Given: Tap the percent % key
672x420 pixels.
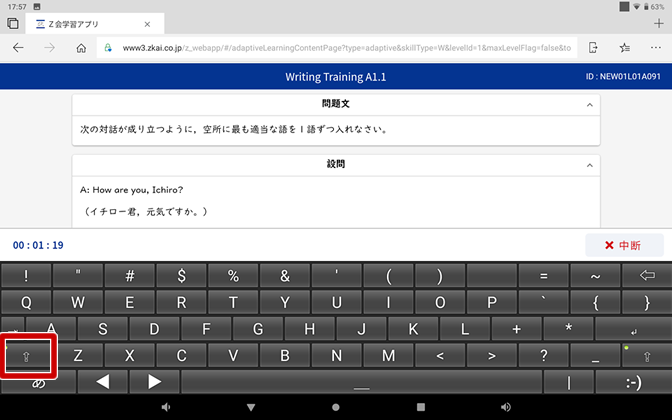Looking at the screenshot, I should 233,275.
